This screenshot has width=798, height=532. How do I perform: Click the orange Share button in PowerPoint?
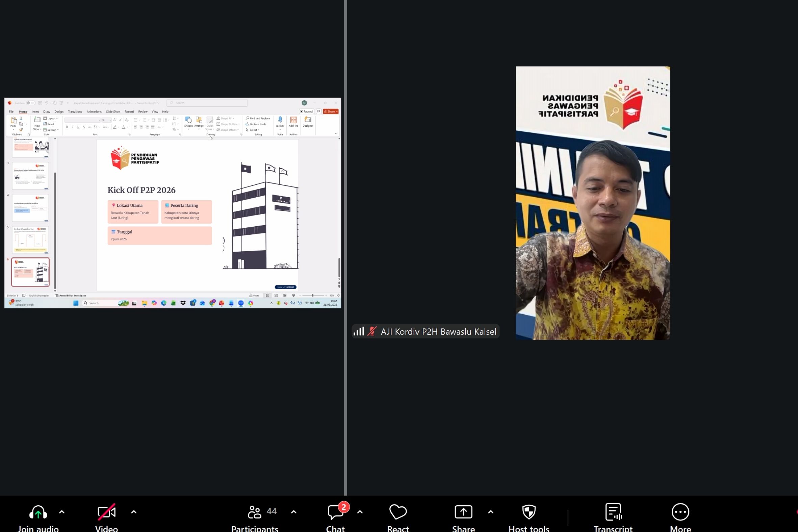[x=331, y=111]
